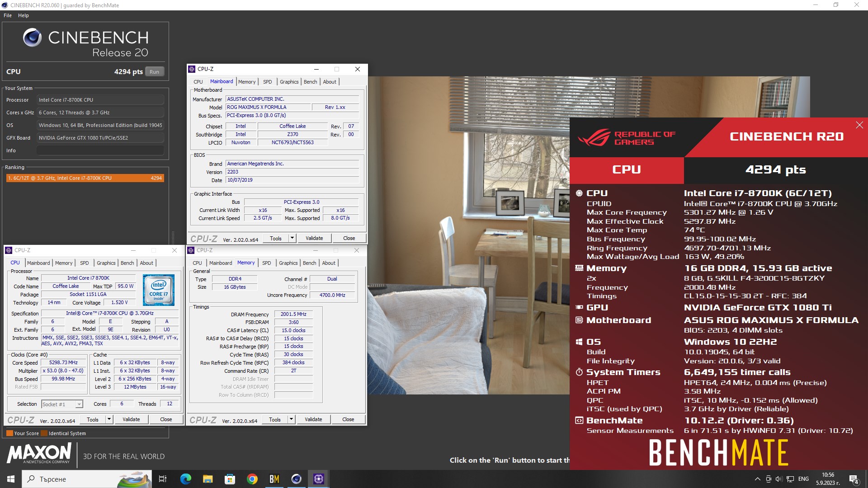Click the 2001.5 MHz DRAM Frequency value
This screenshot has height=488, width=868.
coord(293,314)
